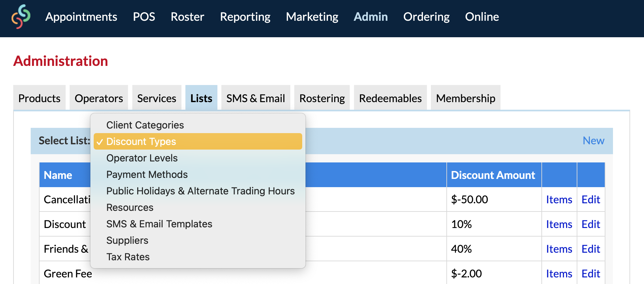Image resolution: width=644 pixels, height=284 pixels.
Task: Edit the $-50.00 cancellation discount
Action: point(591,199)
